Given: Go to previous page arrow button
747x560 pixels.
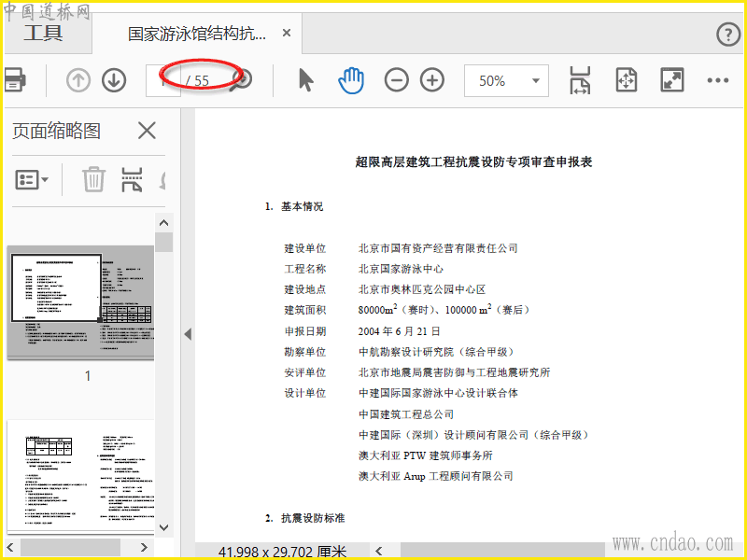Looking at the screenshot, I should click(x=78, y=80).
